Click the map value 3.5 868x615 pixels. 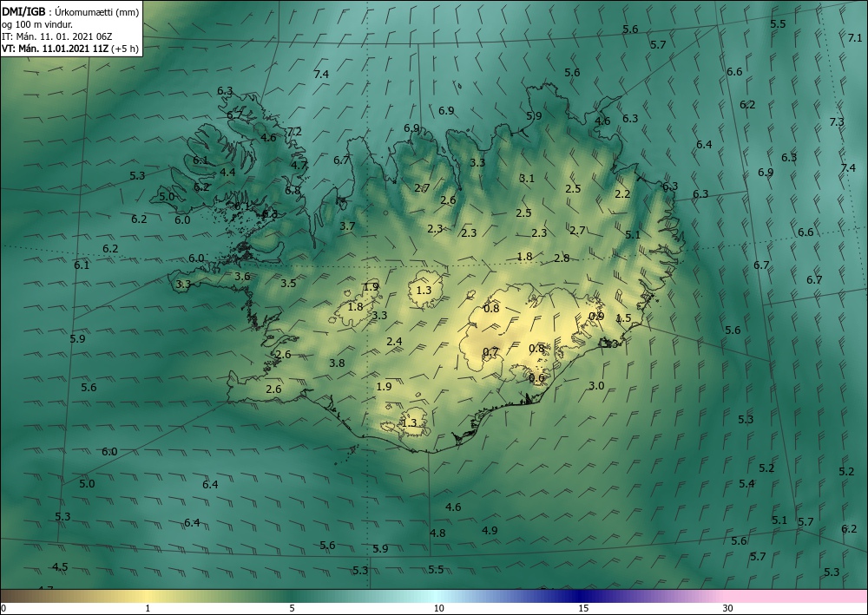tap(288, 283)
